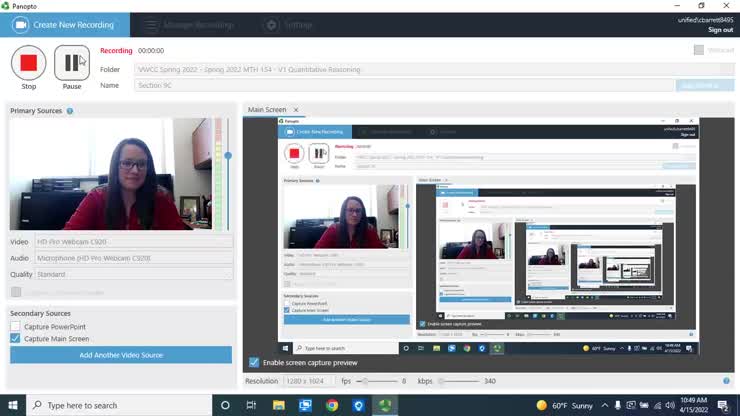Switch to Create New Recording tab

coord(63,24)
